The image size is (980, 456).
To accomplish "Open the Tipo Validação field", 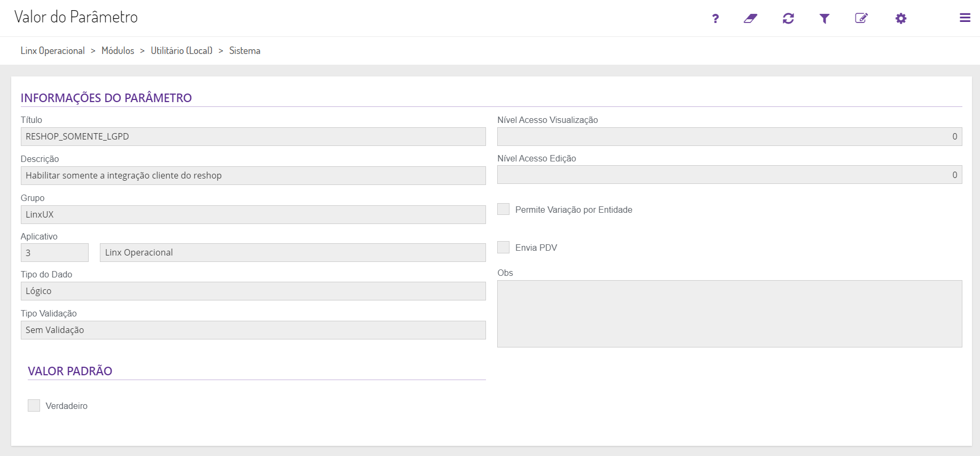I will (253, 330).
